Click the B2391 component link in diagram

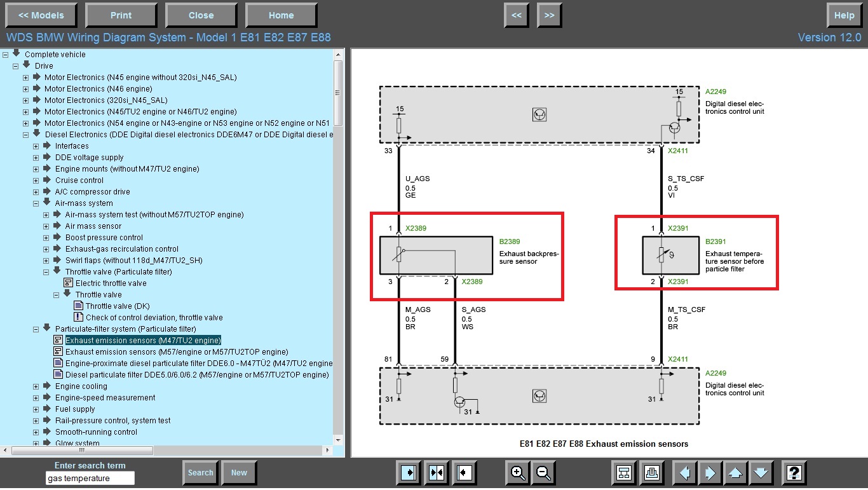click(715, 242)
